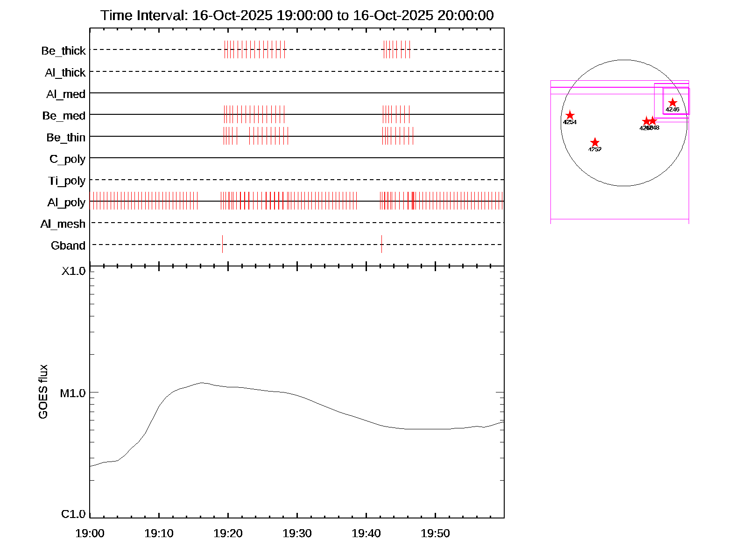Screen dimensions: 747x560
Task: Select the active region 4254 star marker
Action: (570, 115)
